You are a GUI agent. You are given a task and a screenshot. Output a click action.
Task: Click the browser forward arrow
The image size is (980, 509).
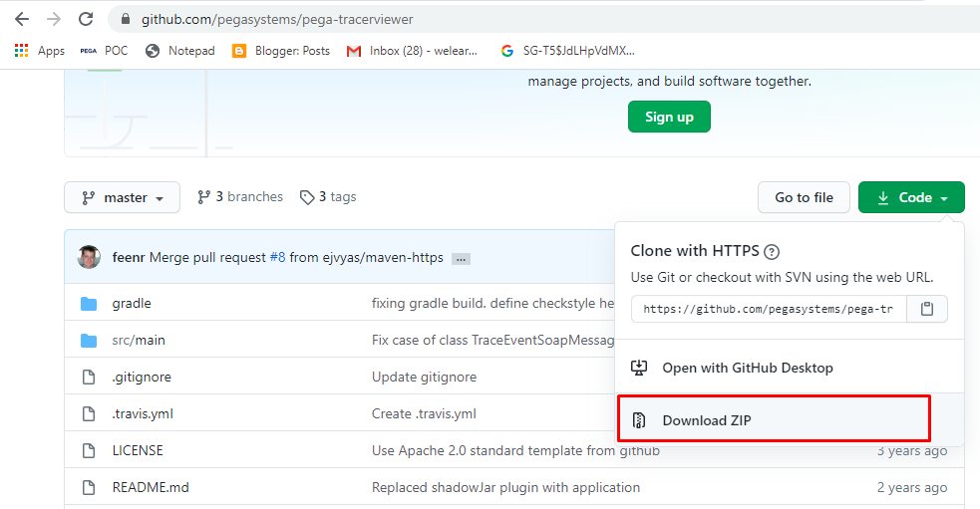[x=54, y=19]
